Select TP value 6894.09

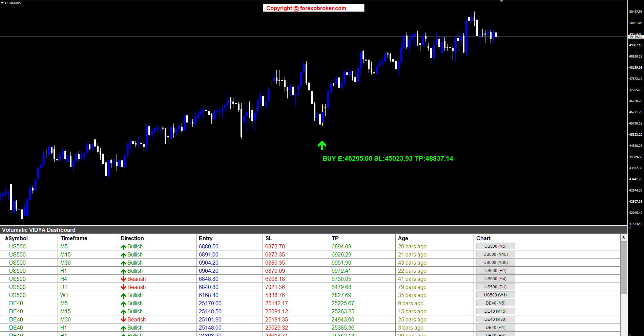(x=341, y=246)
